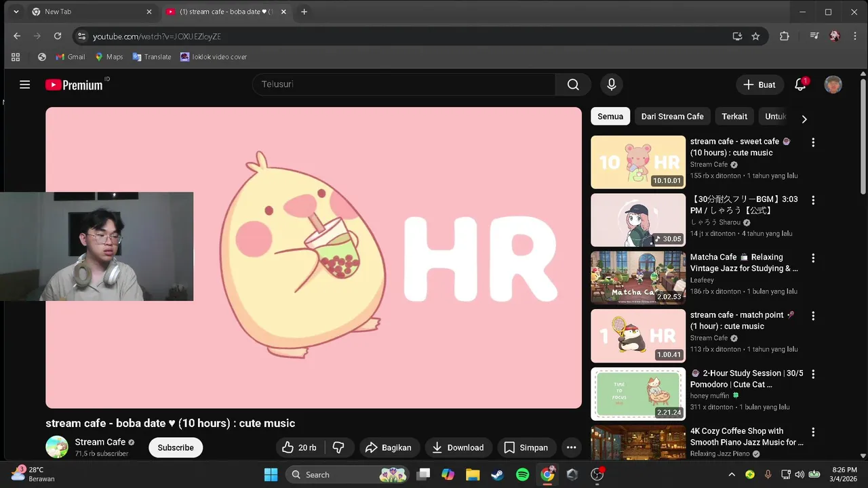Start voice search with microphone icon
868x488 pixels.
[611, 85]
